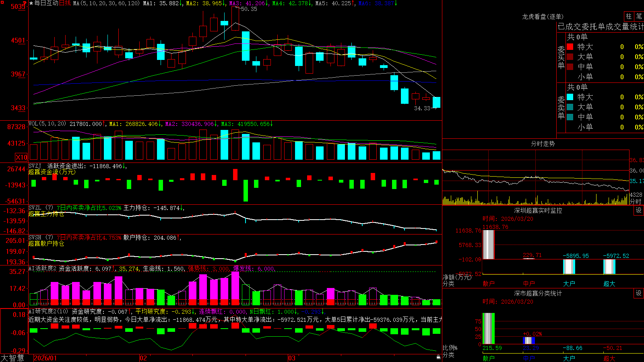This screenshot has width=644, height=362.
Task: Open MA(5,10,20,30,60,120) indicator parameters
Action: [106, 3]
